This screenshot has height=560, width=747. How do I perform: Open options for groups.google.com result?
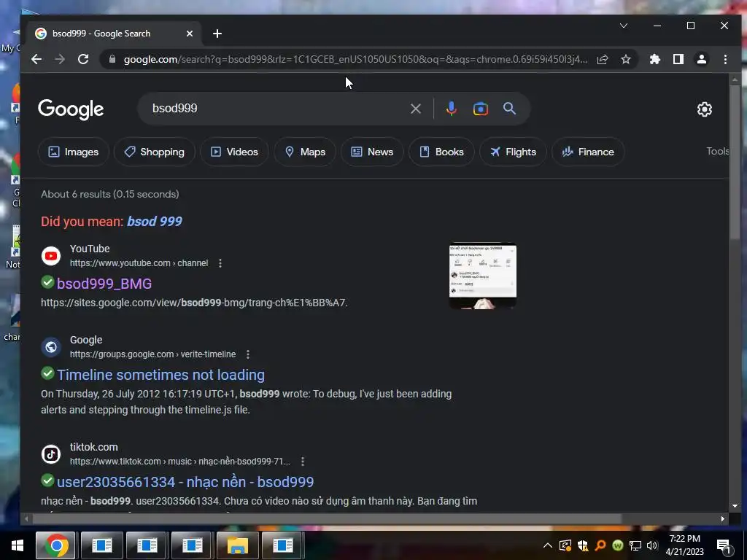pos(248,354)
